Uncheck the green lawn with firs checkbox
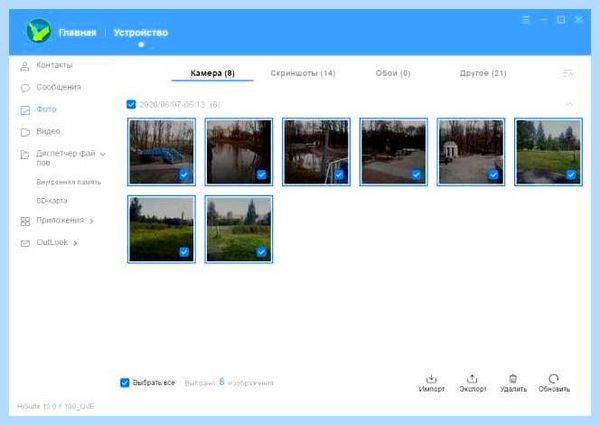600x425 pixels. pyautogui.click(x=571, y=175)
